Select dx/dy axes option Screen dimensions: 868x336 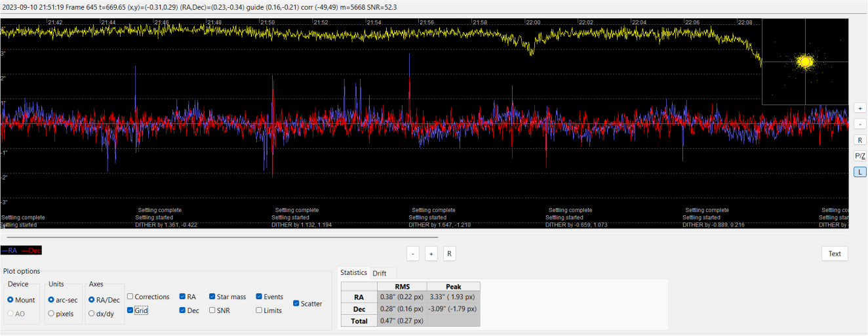tap(102, 313)
